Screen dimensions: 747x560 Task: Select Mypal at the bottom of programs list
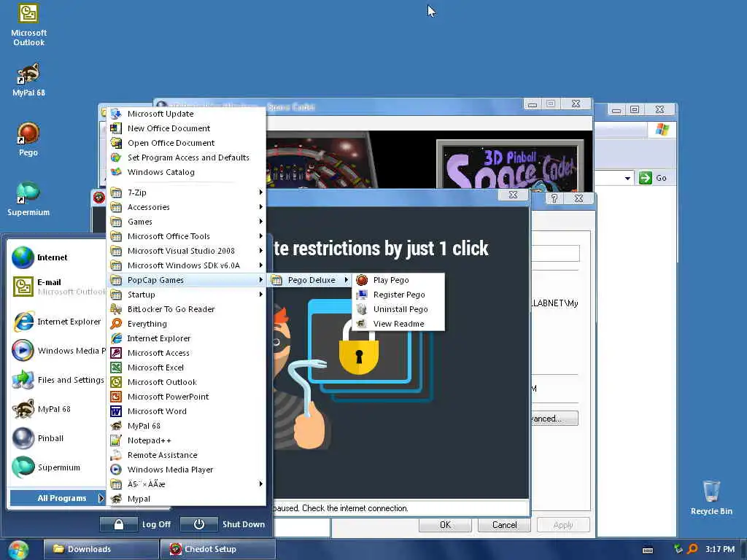pyautogui.click(x=186, y=499)
